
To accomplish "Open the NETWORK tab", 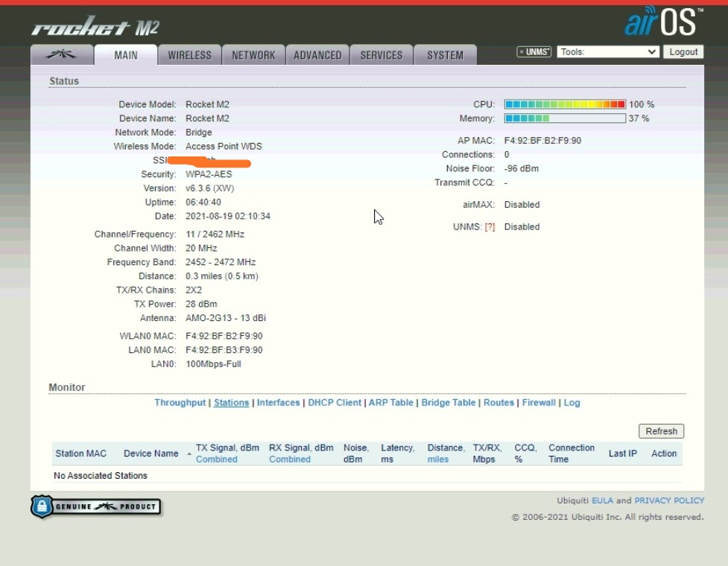I will [x=253, y=55].
